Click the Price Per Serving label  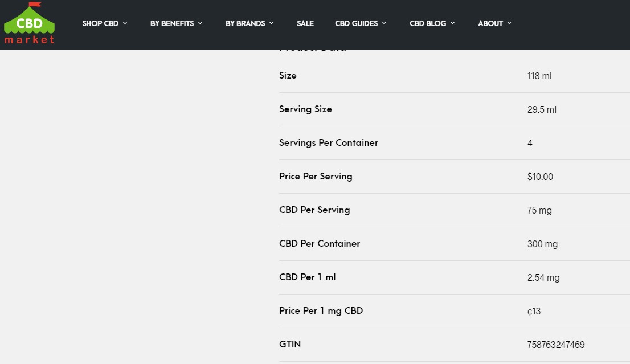click(x=316, y=177)
